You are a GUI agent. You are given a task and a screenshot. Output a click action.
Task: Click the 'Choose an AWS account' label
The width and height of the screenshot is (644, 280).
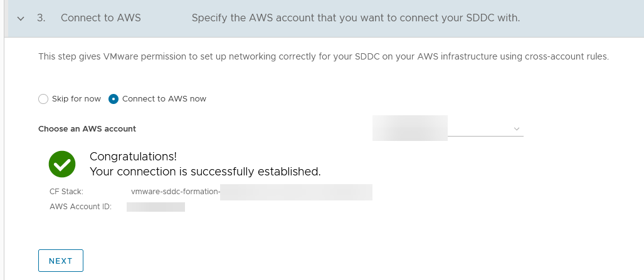tap(87, 129)
